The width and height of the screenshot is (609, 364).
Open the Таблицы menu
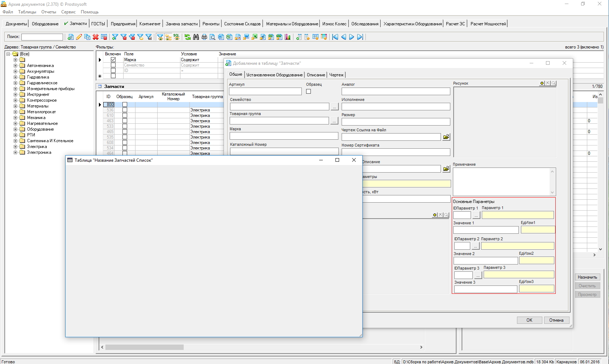tap(27, 12)
